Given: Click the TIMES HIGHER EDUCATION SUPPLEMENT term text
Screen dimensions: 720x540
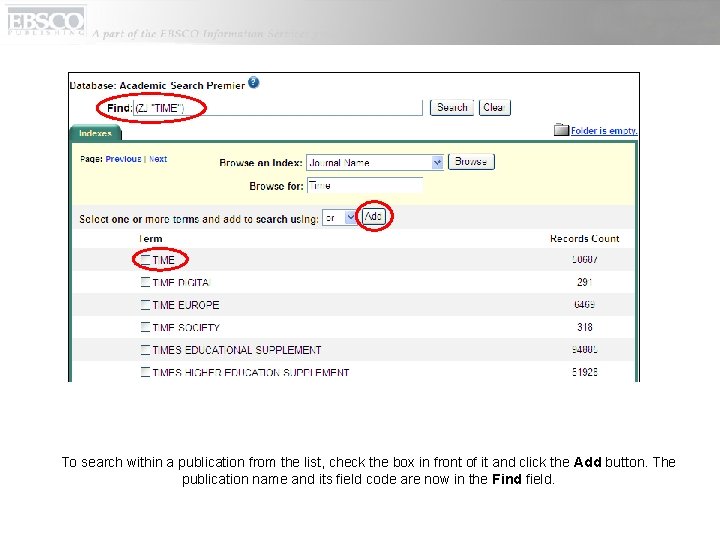Looking at the screenshot, I should coord(251,372).
